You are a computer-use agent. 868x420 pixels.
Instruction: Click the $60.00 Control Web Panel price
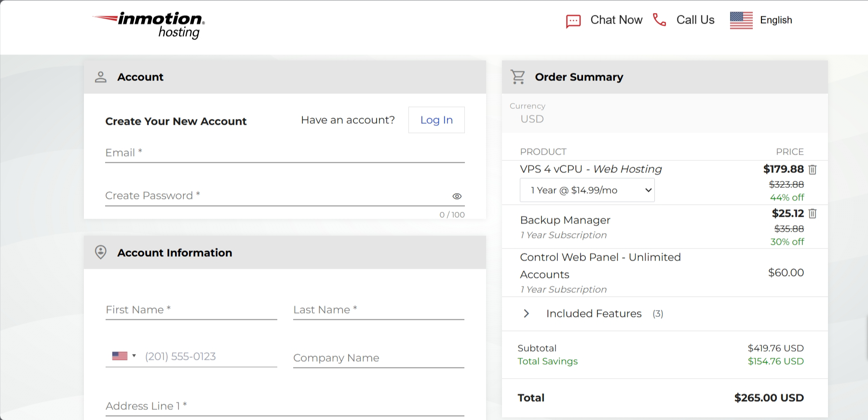click(786, 273)
